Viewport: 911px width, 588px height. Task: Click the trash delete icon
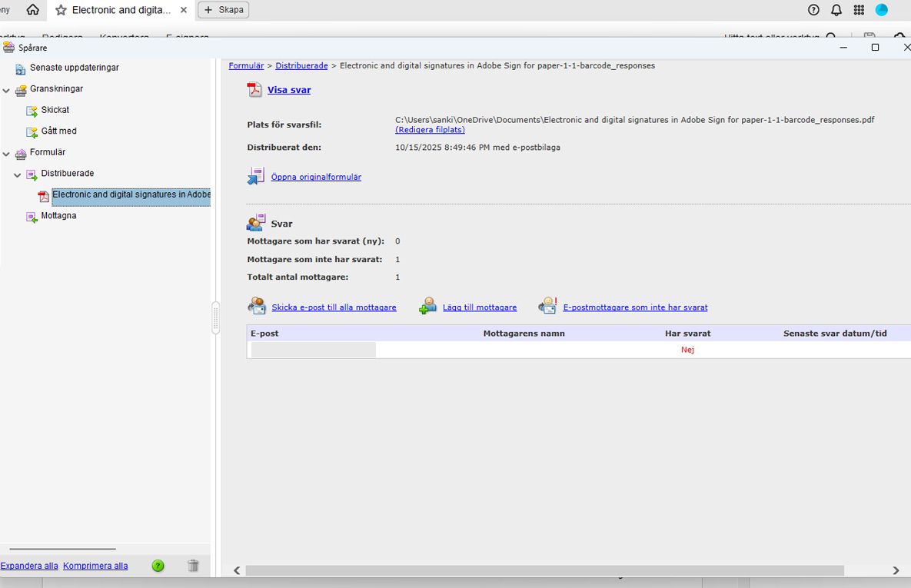194,566
